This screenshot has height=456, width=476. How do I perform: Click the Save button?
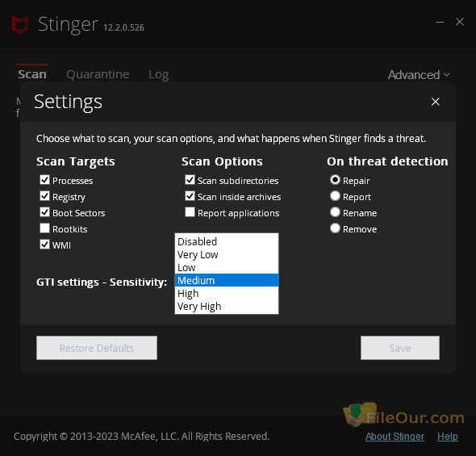pyautogui.click(x=400, y=348)
